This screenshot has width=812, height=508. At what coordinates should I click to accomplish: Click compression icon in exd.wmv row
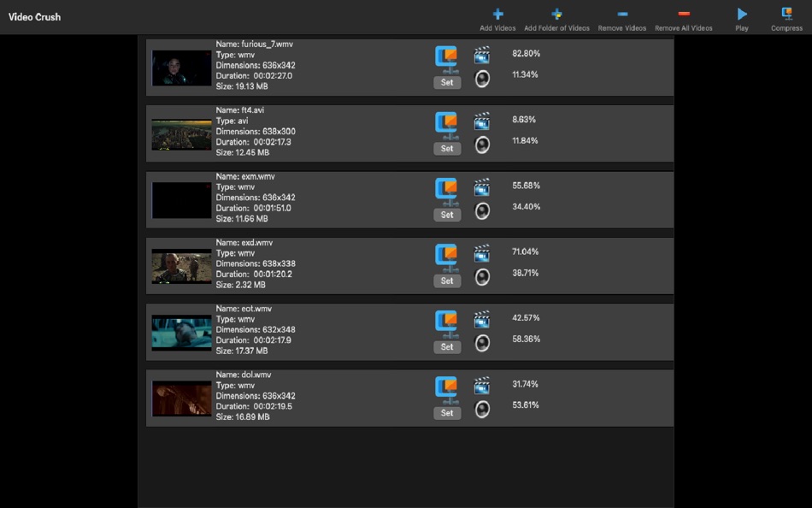point(446,258)
